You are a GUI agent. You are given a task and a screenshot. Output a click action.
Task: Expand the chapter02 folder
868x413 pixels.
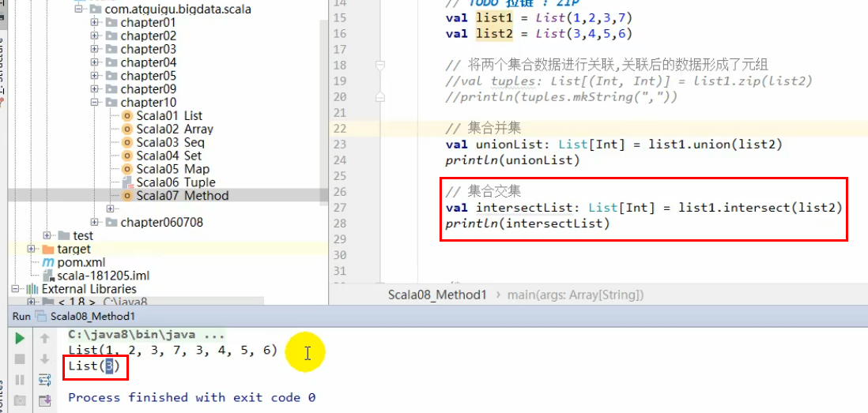[x=95, y=36]
